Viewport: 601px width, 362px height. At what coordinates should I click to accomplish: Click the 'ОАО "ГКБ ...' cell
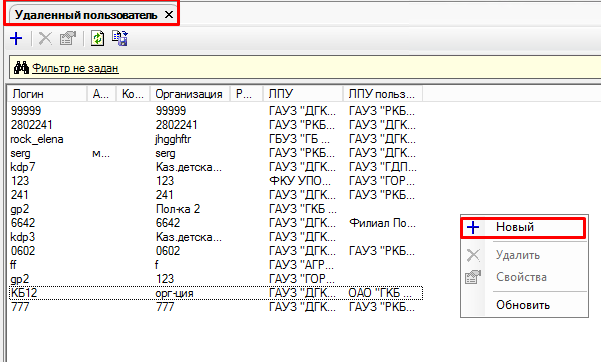point(380,293)
